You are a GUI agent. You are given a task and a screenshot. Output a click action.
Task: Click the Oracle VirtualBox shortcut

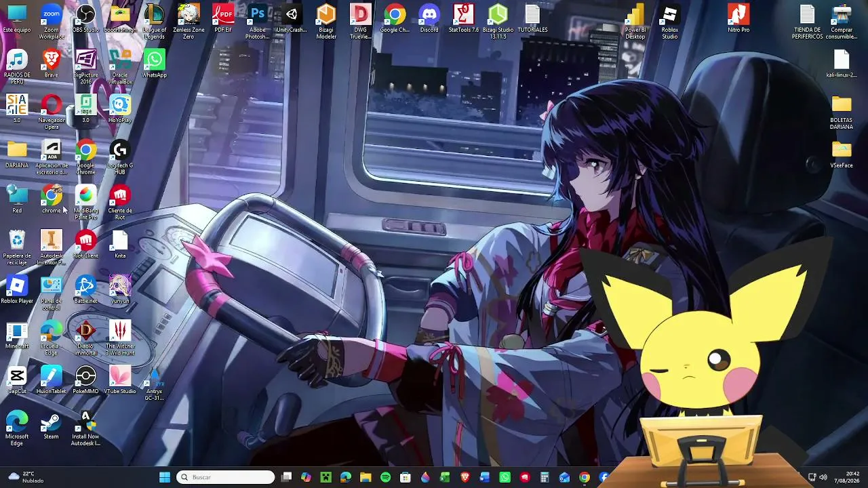(120, 67)
